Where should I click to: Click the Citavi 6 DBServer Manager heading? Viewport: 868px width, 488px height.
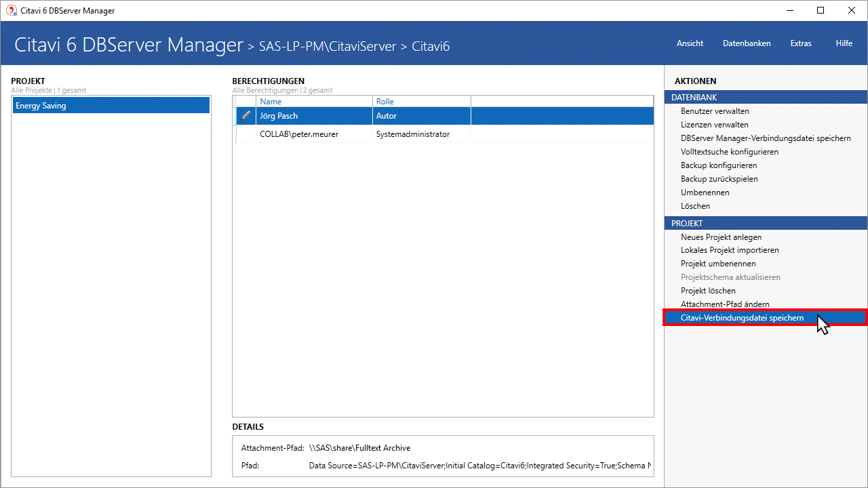point(129,45)
